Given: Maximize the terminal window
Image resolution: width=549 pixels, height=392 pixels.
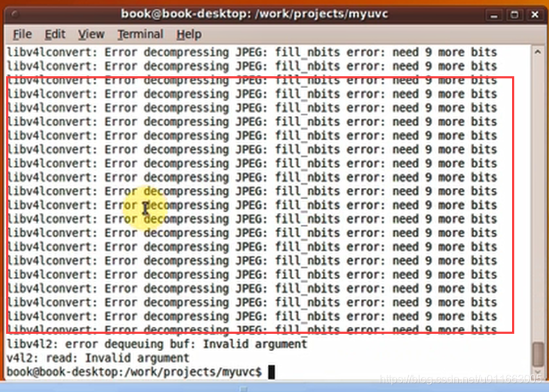Looking at the screenshot, I should (x=514, y=15).
